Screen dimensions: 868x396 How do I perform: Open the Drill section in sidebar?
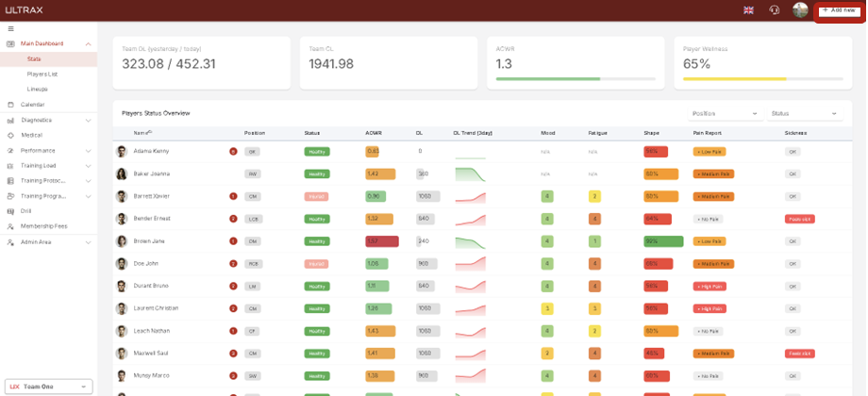(x=25, y=211)
